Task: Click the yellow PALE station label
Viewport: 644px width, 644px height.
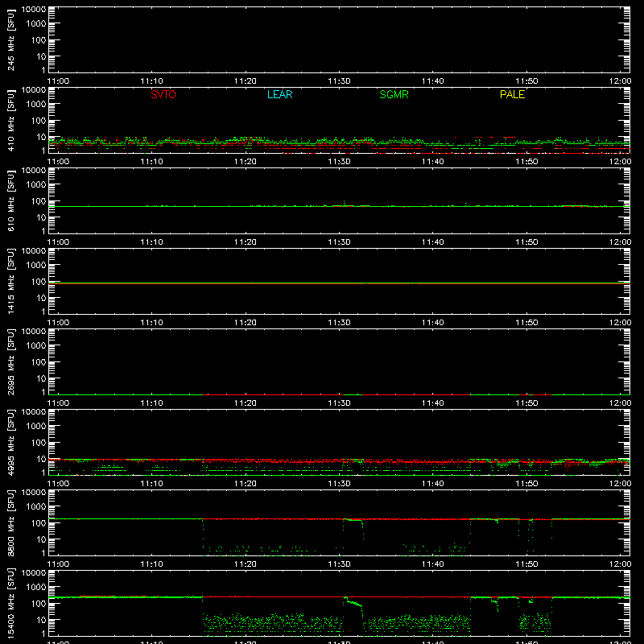Action: point(512,94)
